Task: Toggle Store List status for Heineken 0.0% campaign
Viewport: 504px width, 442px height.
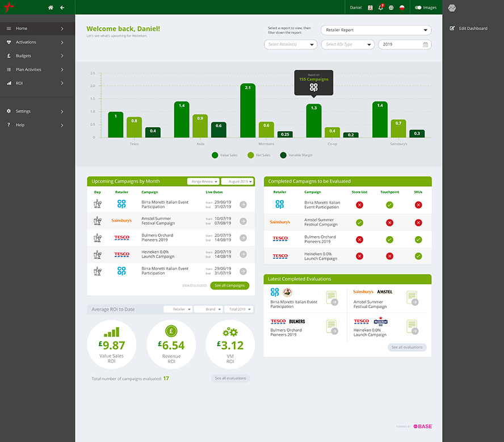Action: [x=359, y=256]
